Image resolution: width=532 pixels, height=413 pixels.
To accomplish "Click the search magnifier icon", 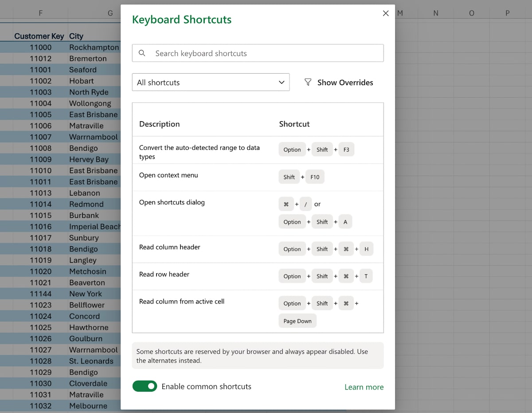I will [141, 53].
